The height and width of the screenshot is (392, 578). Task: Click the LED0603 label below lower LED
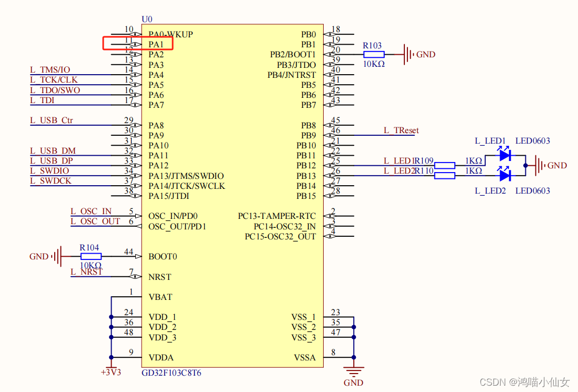tap(533, 191)
